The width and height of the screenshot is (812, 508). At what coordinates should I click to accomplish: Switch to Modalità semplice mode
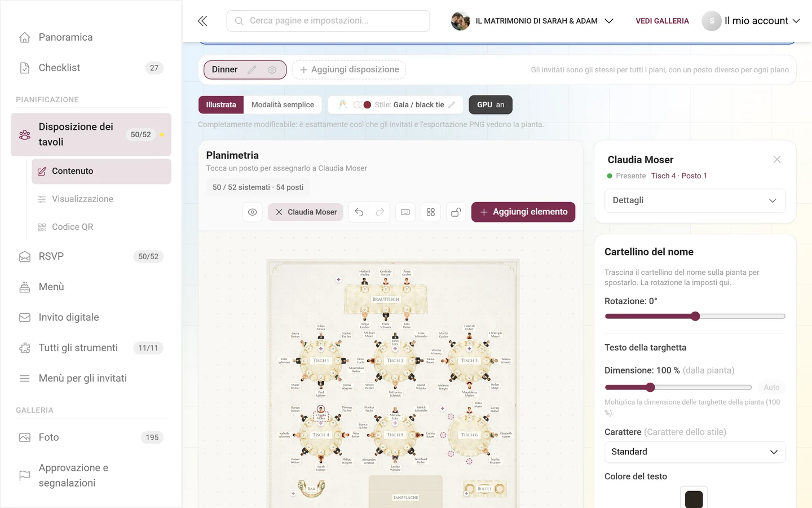click(x=283, y=105)
